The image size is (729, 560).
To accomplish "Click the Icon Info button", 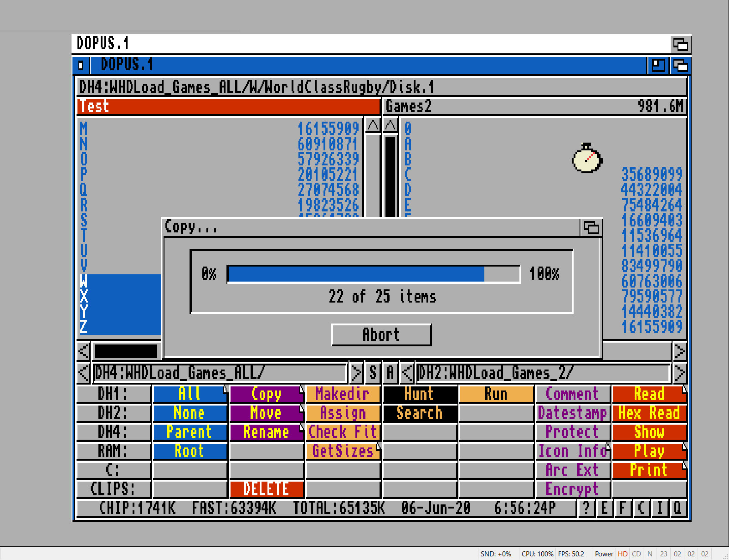I will pos(573,451).
